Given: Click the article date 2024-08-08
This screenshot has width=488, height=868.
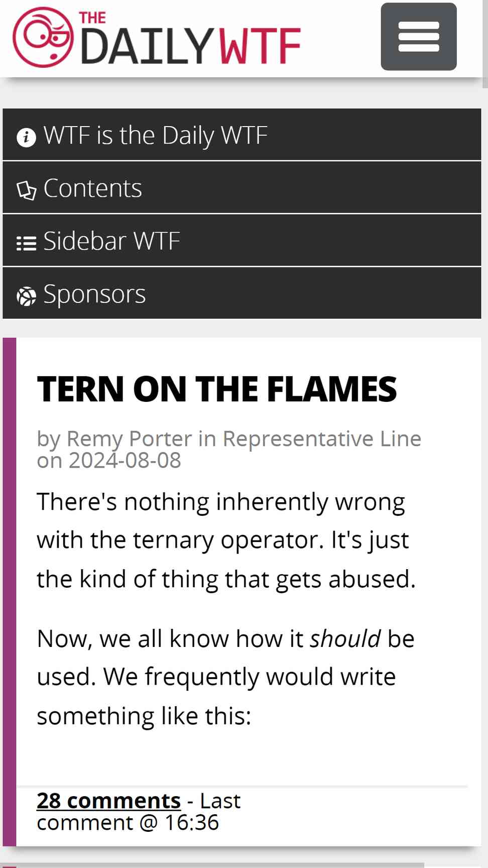Looking at the screenshot, I should click(x=125, y=461).
